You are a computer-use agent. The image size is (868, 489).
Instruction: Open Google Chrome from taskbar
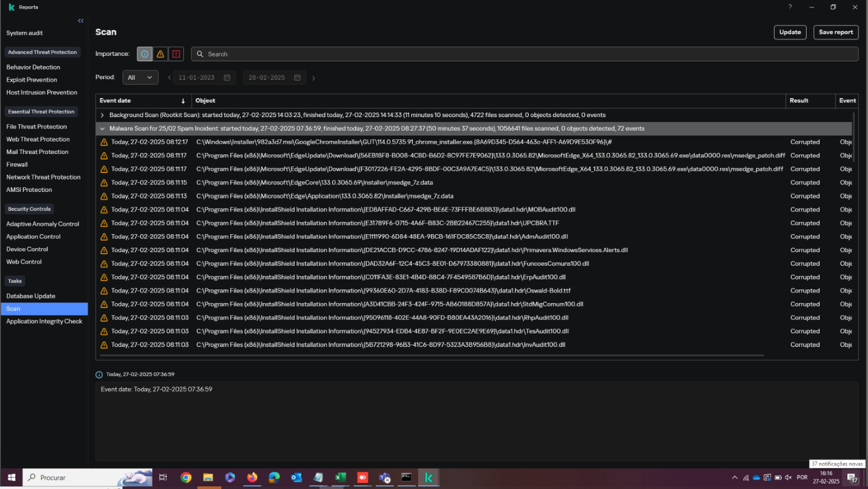(x=186, y=478)
